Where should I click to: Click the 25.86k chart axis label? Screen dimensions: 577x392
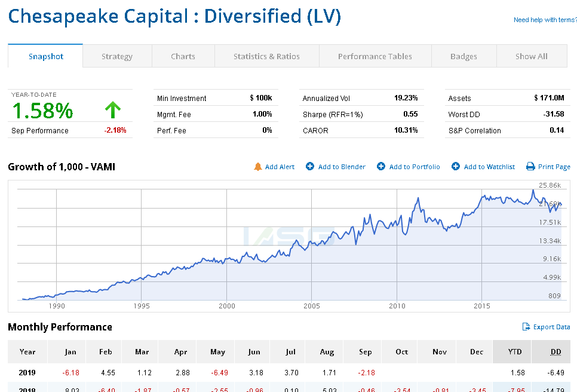coord(550,185)
